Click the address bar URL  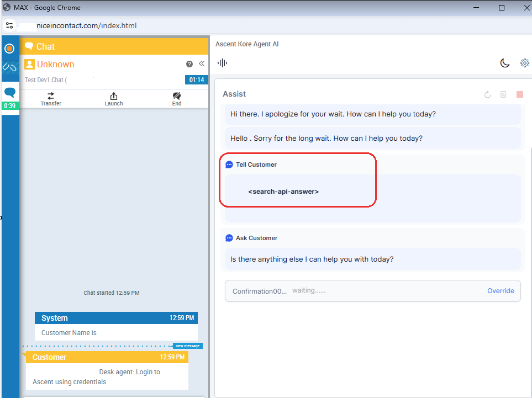86,26
